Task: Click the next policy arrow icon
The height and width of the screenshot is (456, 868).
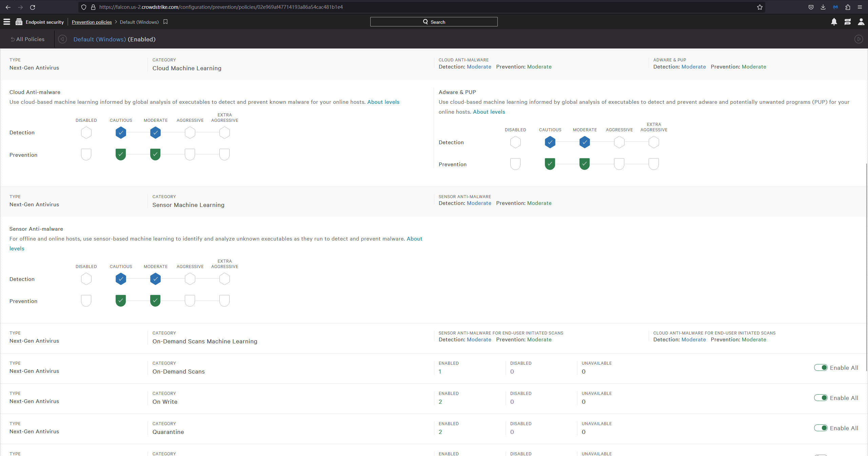Action: (859, 39)
